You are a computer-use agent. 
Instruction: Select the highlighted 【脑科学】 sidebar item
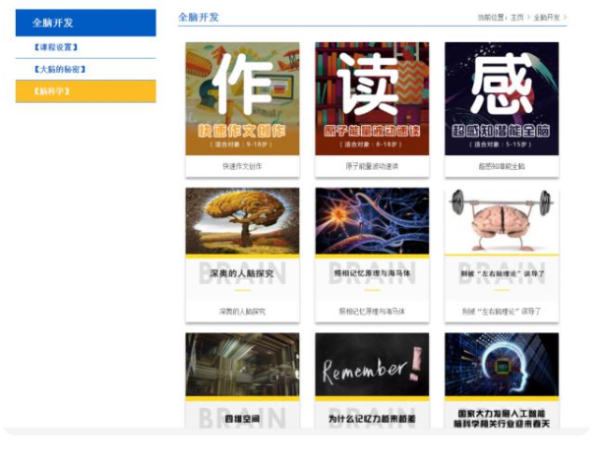pyautogui.click(x=86, y=91)
